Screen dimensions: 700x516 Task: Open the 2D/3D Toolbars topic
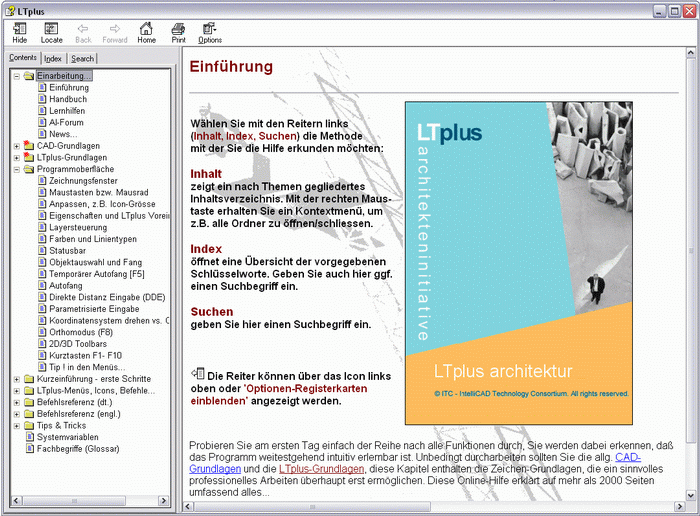point(78,343)
